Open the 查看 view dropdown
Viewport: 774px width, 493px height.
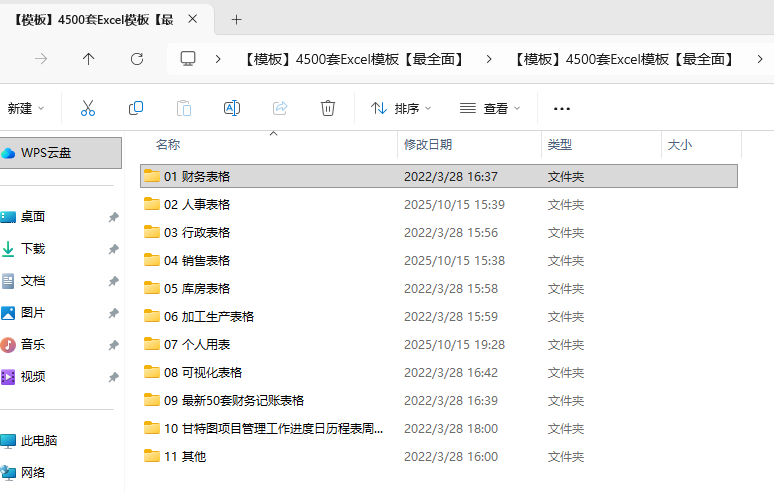click(x=490, y=108)
